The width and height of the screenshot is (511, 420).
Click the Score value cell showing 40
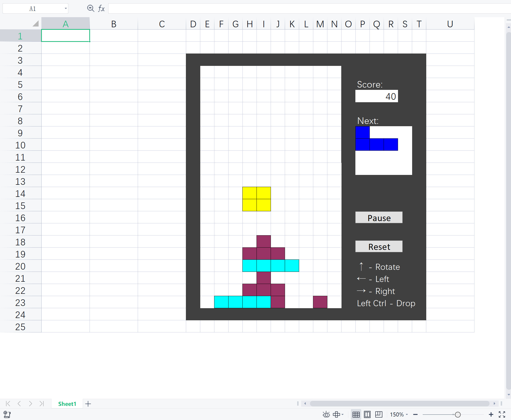[x=377, y=96]
